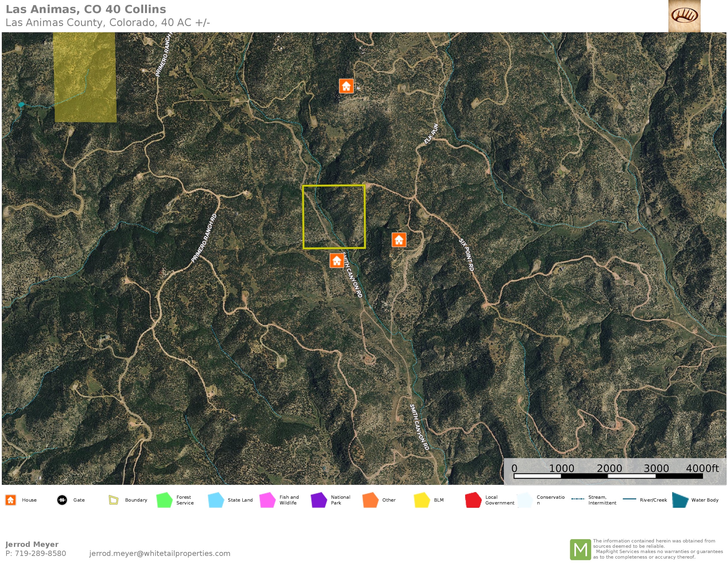Click the bear paw logo top right

coord(684,16)
